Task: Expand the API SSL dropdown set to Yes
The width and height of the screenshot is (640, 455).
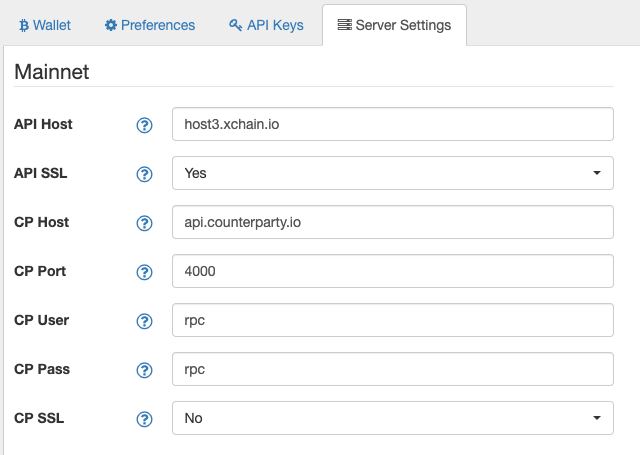Action: click(x=393, y=173)
